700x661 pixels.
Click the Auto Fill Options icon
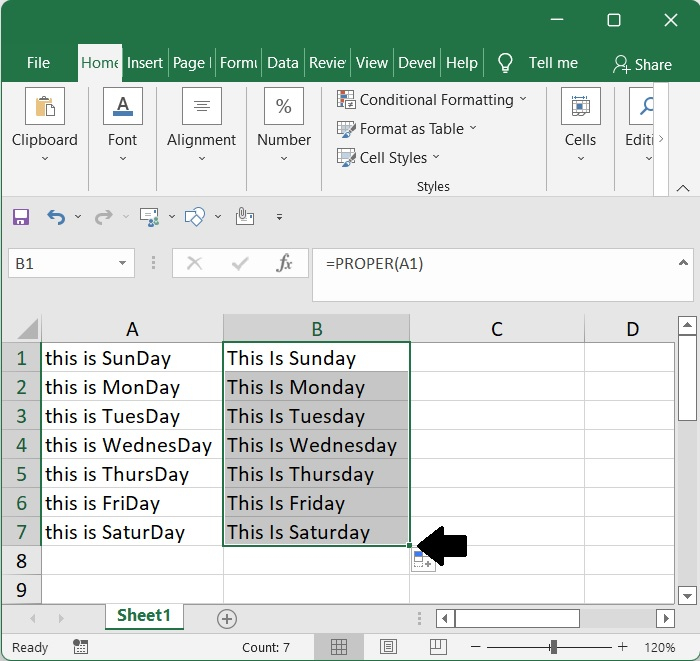[423, 562]
